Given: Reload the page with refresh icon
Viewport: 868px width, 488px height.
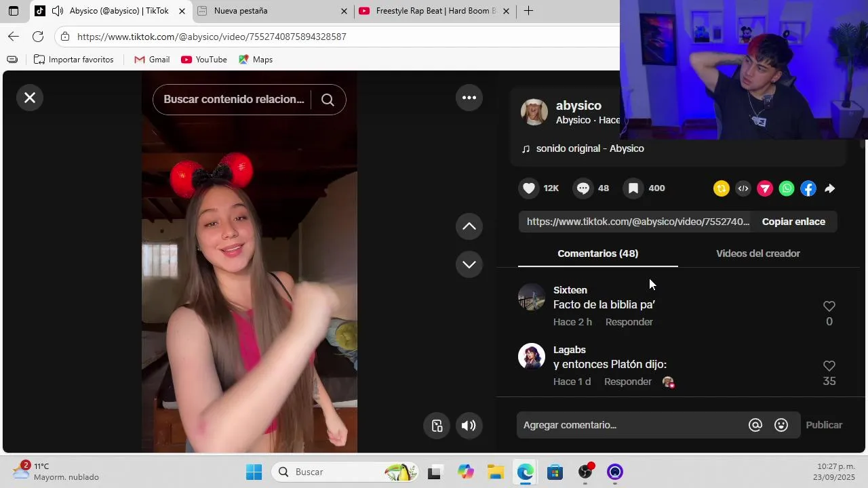Looking at the screenshot, I should pyautogui.click(x=38, y=37).
